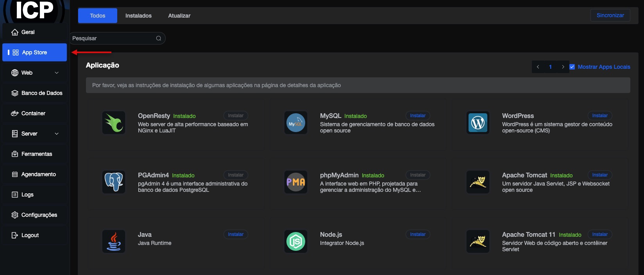Switch to the Atualizar tab
Screen dimensions: 644x275
[179, 16]
